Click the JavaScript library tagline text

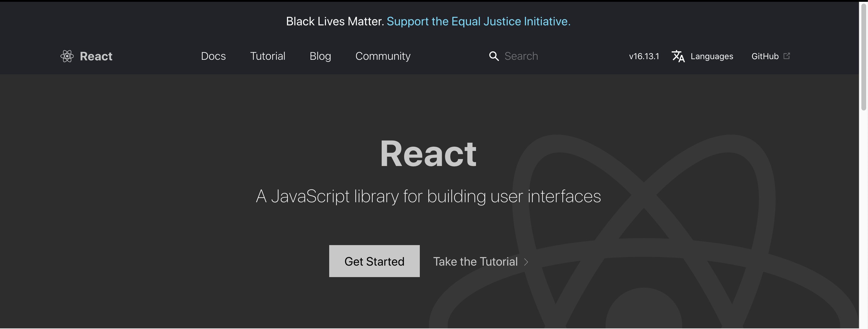[428, 197]
